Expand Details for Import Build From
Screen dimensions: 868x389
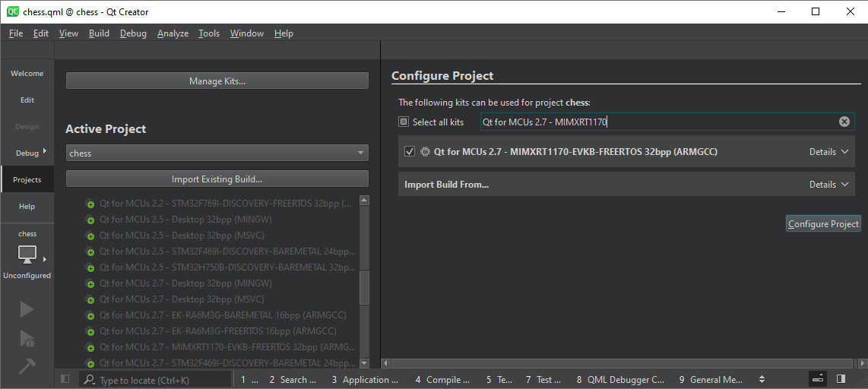coord(828,185)
